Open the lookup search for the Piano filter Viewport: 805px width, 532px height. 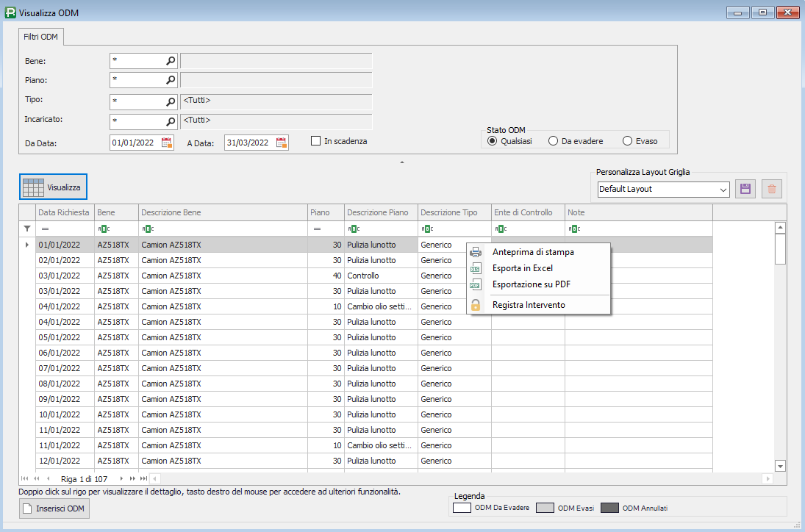(x=171, y=80)
